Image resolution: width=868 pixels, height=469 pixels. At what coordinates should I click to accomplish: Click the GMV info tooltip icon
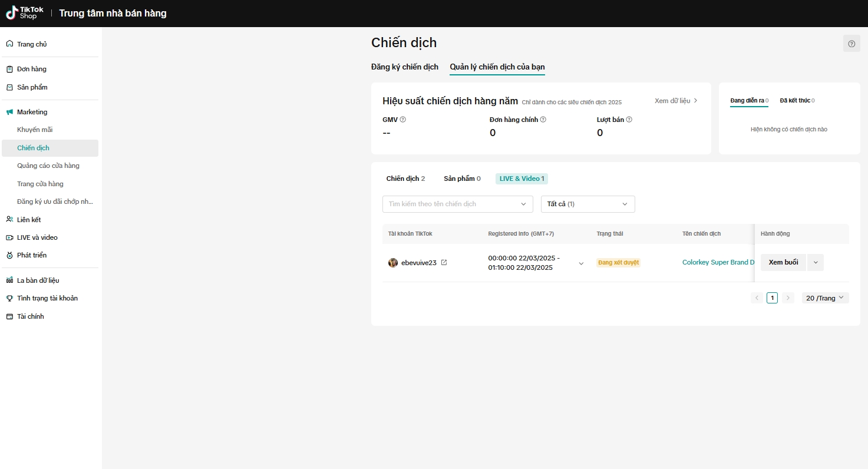pos(403,120)
